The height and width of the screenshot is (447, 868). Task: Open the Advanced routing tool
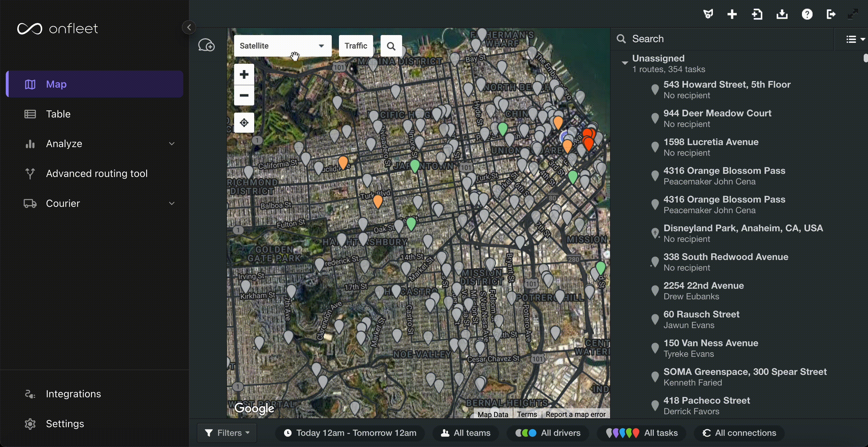point(95,173)
